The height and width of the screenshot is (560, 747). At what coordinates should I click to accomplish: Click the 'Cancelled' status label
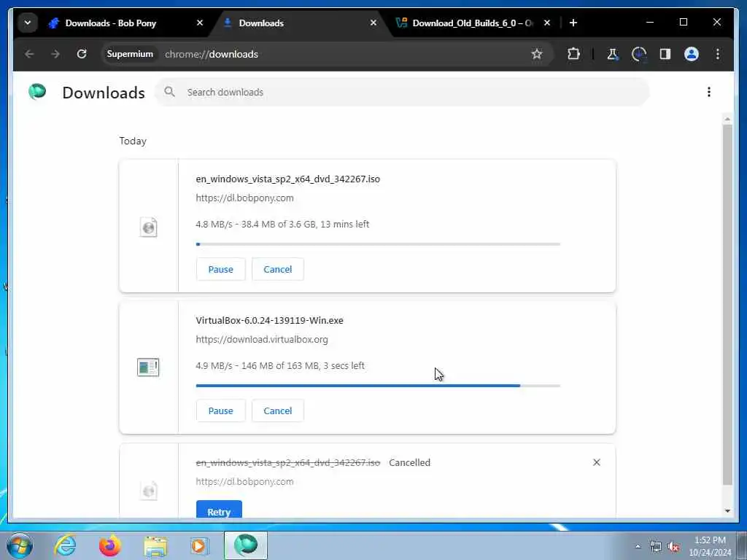tap(409, 463)
